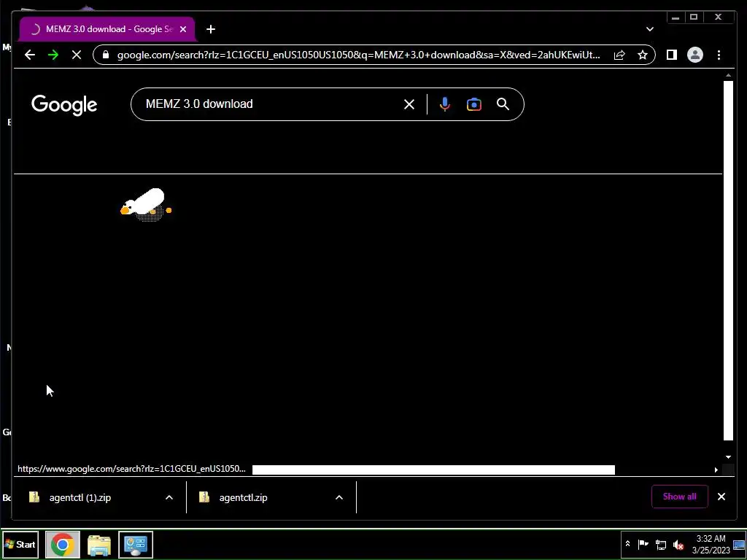Maximize the Chrome window

point(694,17)
